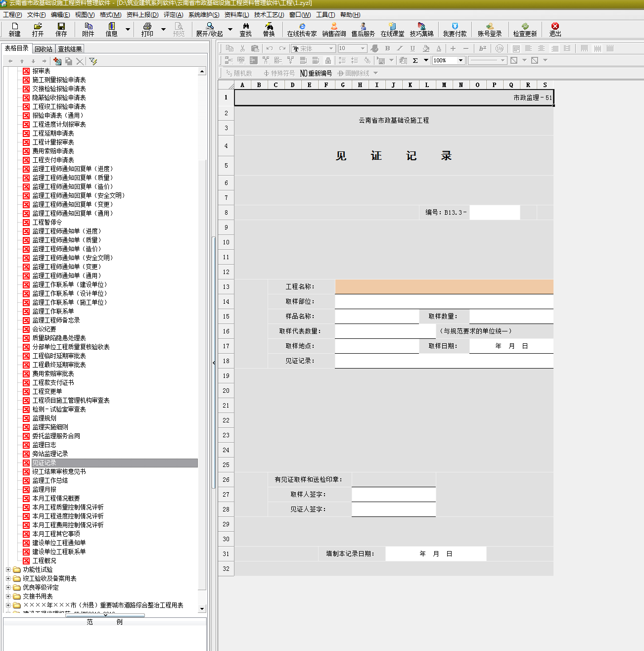644x651 pixels.
Task: Open the 100% zoom dropdown
Action: click(x=460, y=60)
